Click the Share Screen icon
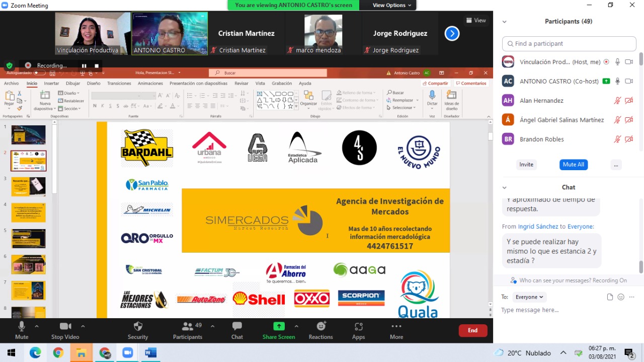Viewport: 644px width, 362px height. 279,326
